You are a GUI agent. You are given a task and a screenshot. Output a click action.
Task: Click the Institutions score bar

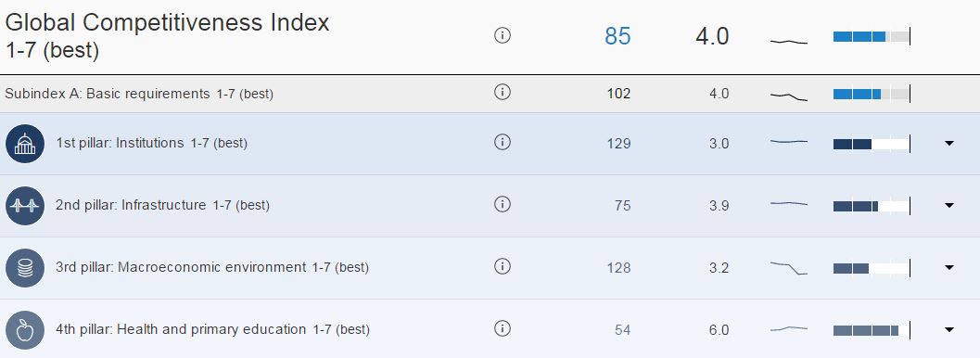pos(872,144)
